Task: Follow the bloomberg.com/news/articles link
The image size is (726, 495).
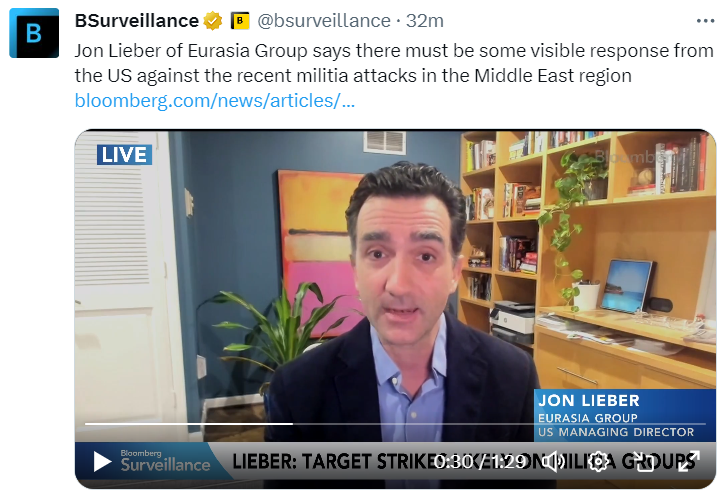Action: pyautogui.click(x=215, y=100)
